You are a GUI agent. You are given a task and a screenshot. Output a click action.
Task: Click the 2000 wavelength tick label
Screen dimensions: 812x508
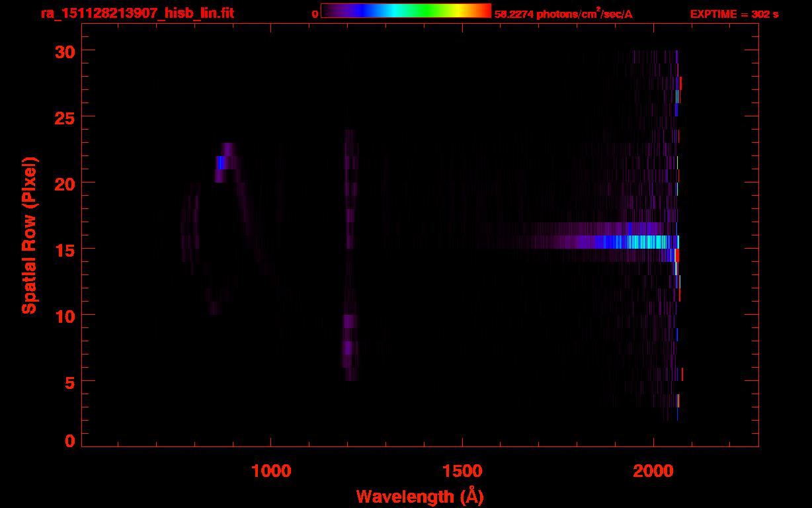tap(653, 471)
